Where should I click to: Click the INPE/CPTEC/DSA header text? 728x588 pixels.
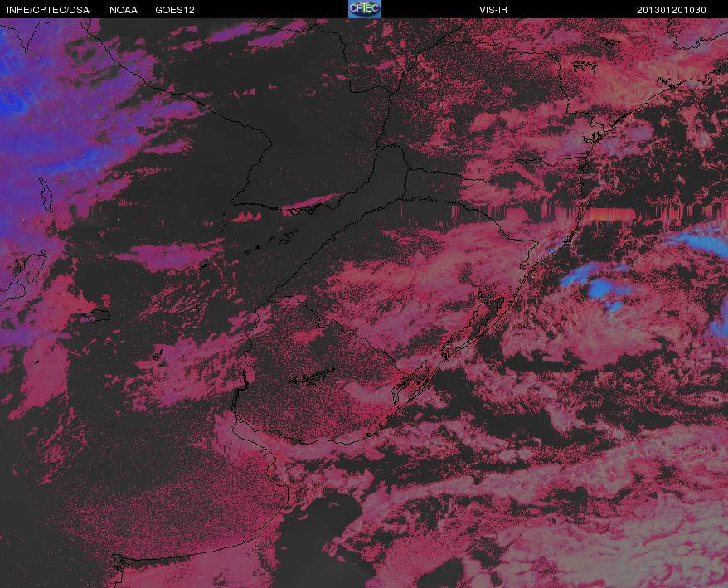[x=48, y=10]
